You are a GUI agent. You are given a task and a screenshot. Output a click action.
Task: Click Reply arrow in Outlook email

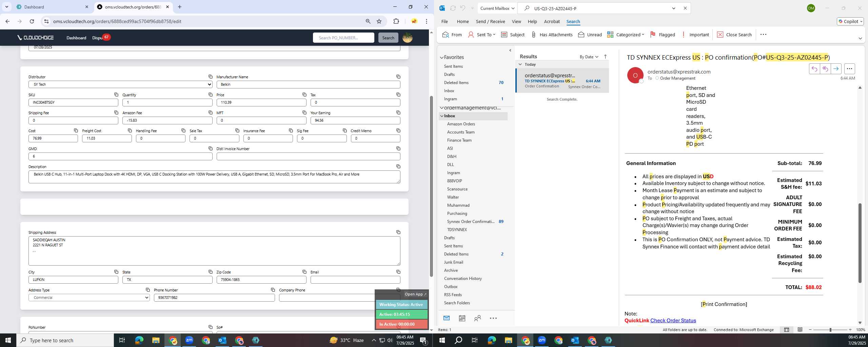pos(814,69)
